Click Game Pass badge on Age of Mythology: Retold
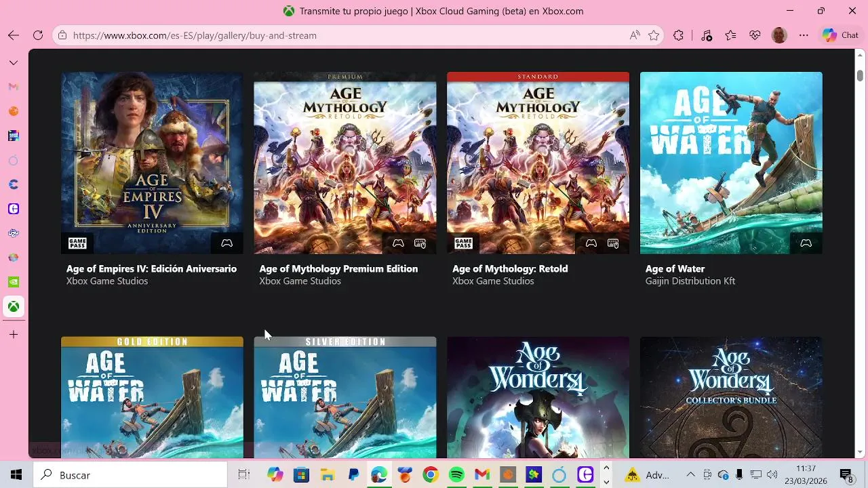The height and width of the screenshot is (488, 868). tap(463, 243)
